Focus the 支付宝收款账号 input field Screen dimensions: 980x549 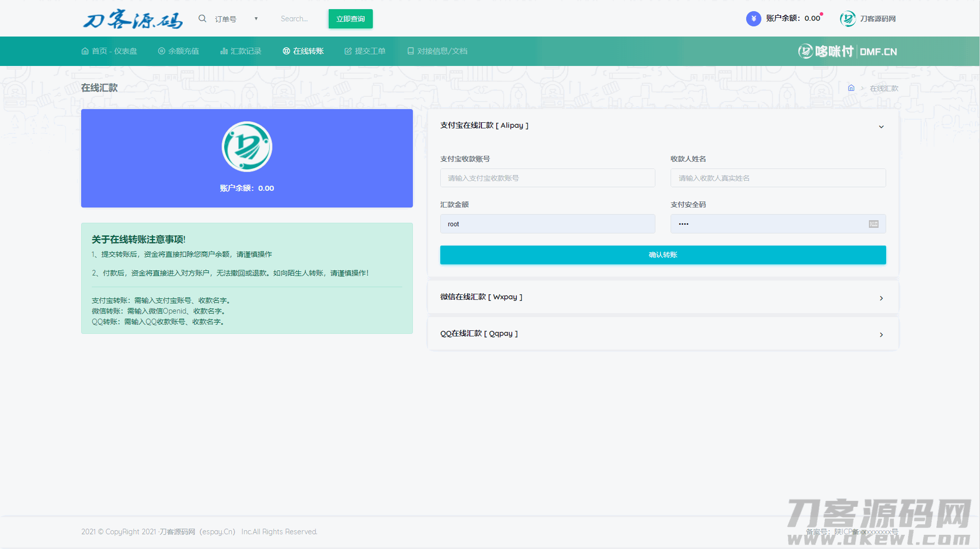pos(547,178)
